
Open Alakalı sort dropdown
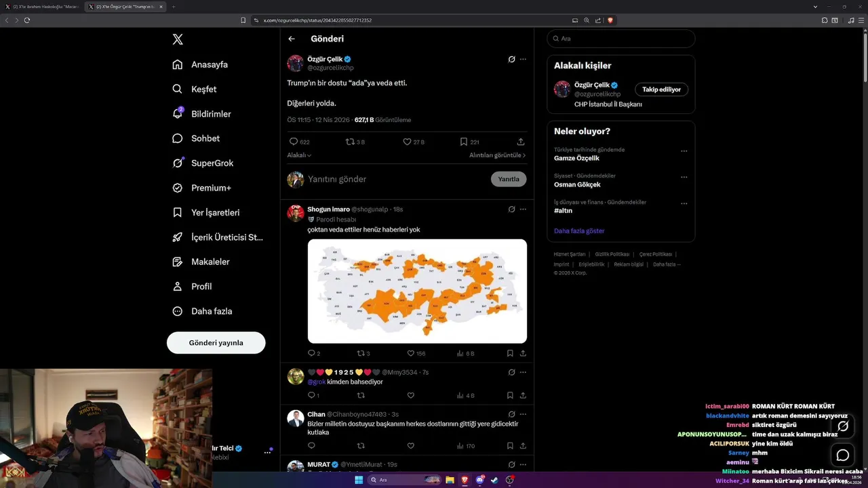point(299,155)
